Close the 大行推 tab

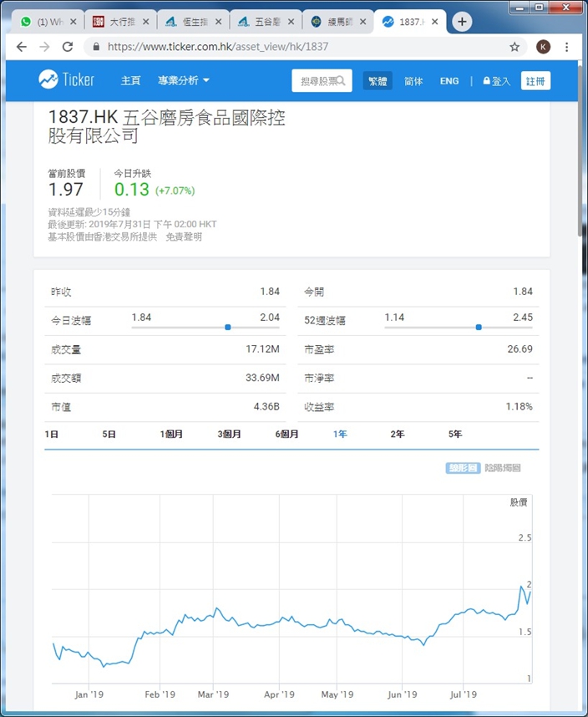pos(145,22)
